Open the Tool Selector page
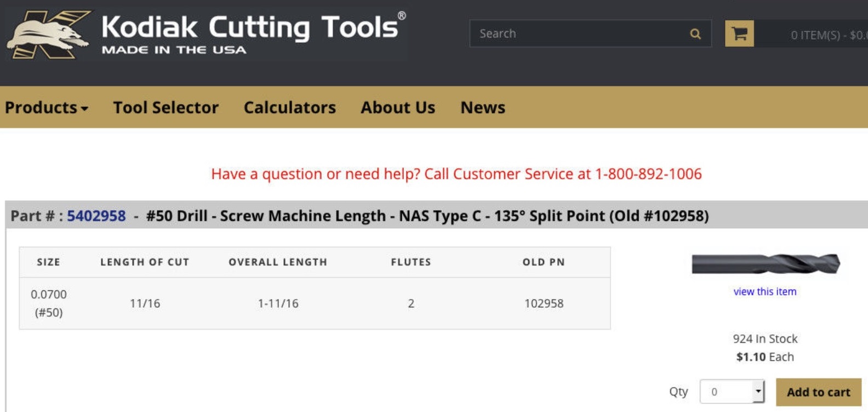The image size is (868, 412). pyautogui.click(x=165, y=108)
